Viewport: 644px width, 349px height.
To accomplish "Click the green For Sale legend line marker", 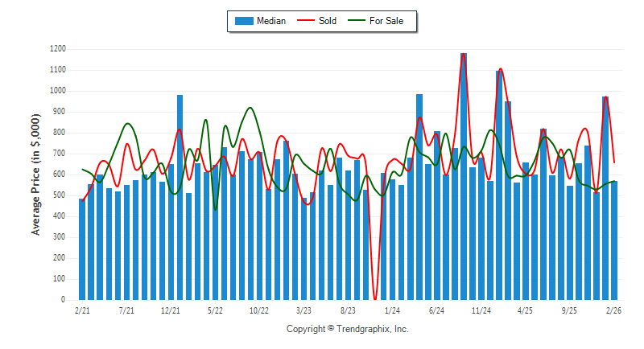I will click(356, 21).
